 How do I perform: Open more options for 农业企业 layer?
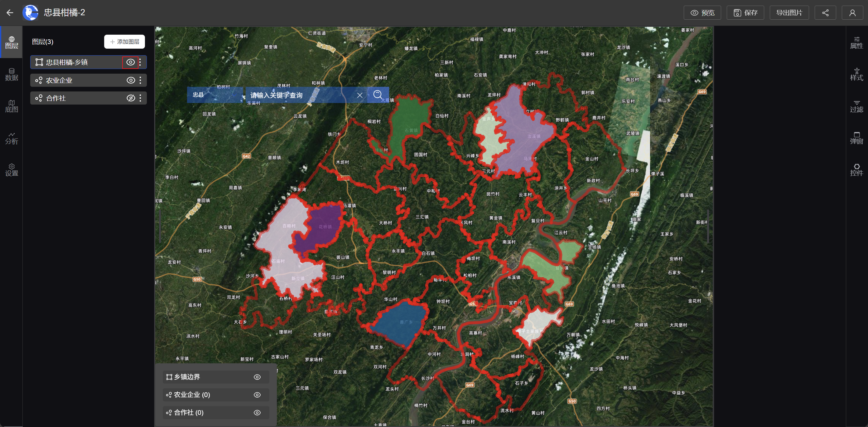(141, 80)
